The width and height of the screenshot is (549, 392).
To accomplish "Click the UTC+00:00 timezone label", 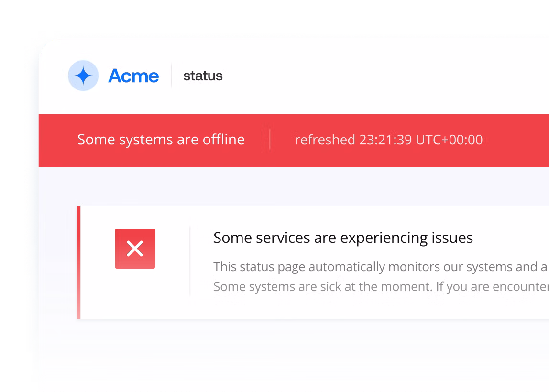I will 449,140.
